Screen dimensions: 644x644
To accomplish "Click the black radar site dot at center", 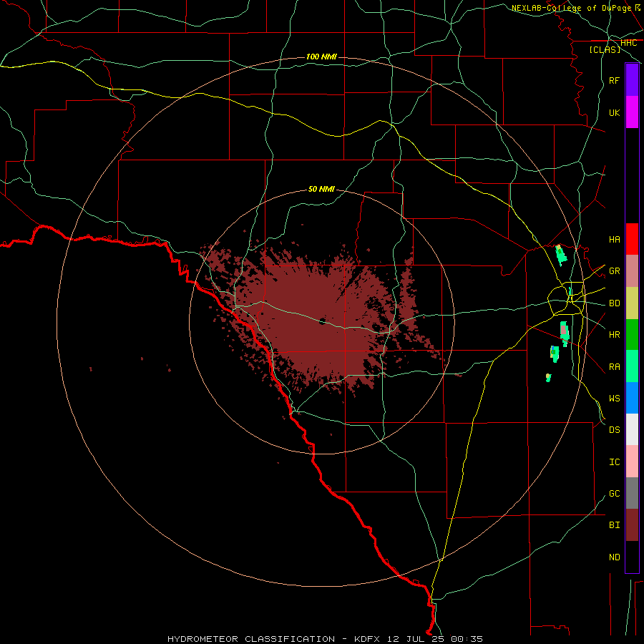I will tap(323, 321).
